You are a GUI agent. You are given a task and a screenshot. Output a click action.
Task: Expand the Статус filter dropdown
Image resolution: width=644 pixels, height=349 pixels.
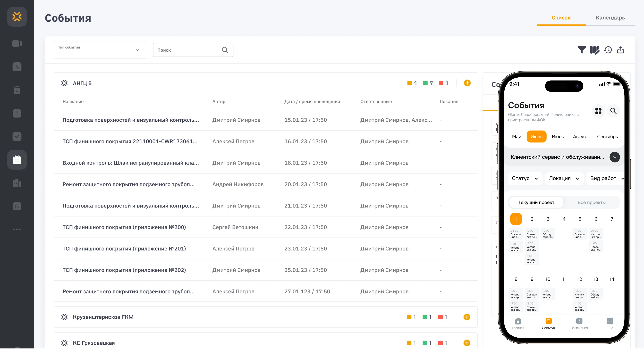[x=525, y=178]
